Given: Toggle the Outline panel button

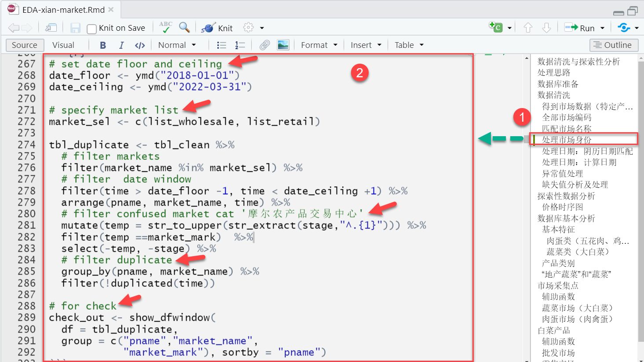Looking at the screenshot, I should tap(613, 45).
